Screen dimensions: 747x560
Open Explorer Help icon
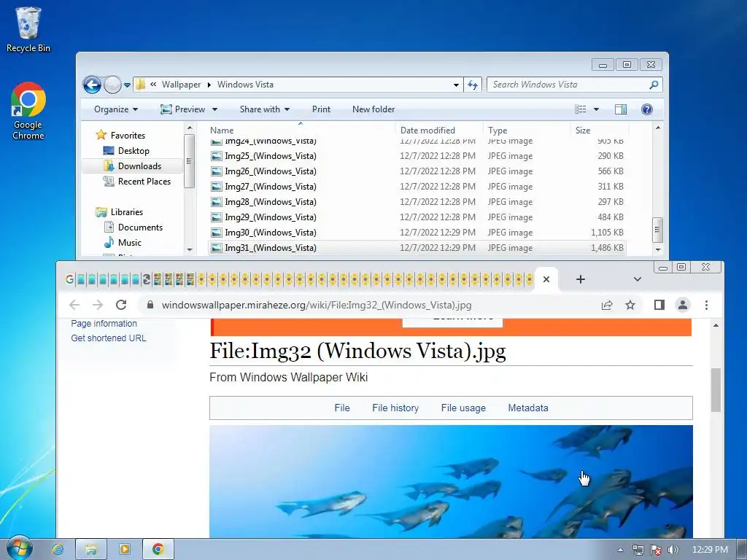[x=646, y=109]
